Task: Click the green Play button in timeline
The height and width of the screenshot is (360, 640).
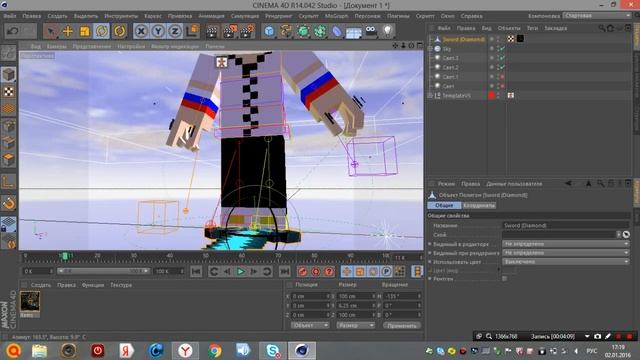Action: pos(241,271)
